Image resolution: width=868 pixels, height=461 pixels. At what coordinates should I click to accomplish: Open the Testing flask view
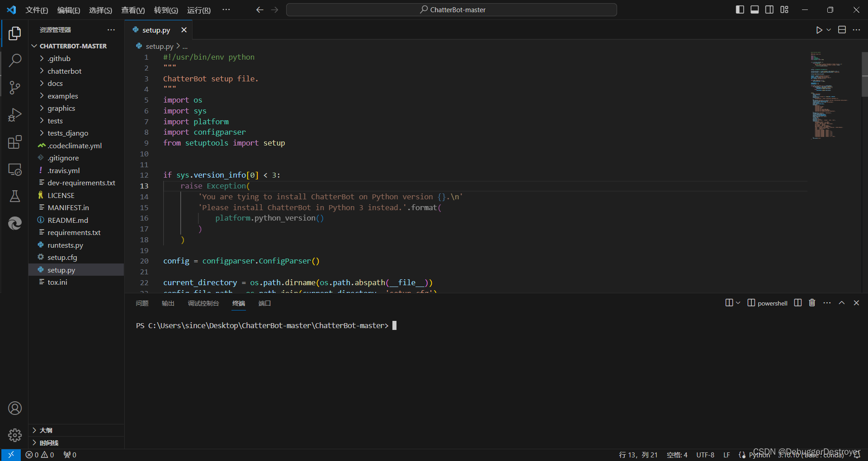(14, 196)
